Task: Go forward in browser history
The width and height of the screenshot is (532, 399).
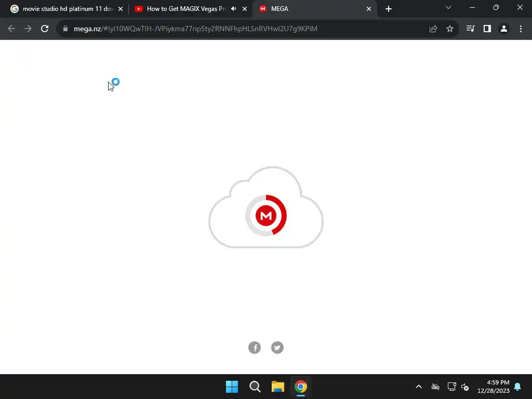Action: [x=28, y=29]
